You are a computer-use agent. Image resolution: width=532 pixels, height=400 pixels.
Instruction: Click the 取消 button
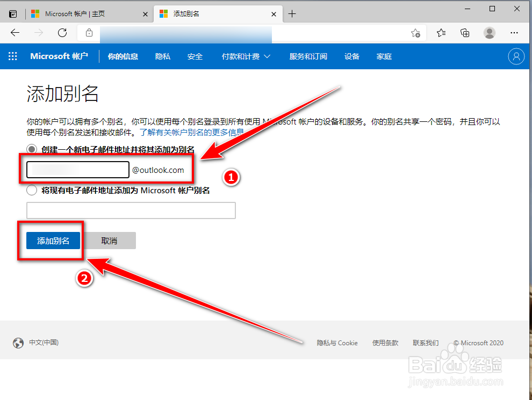click(x=110, y=241)
